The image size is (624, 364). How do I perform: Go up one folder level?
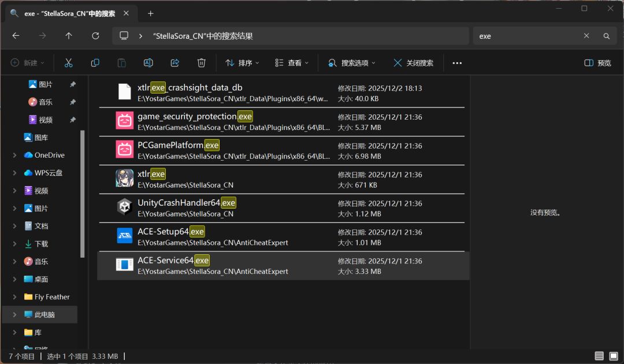coord(68,36)
